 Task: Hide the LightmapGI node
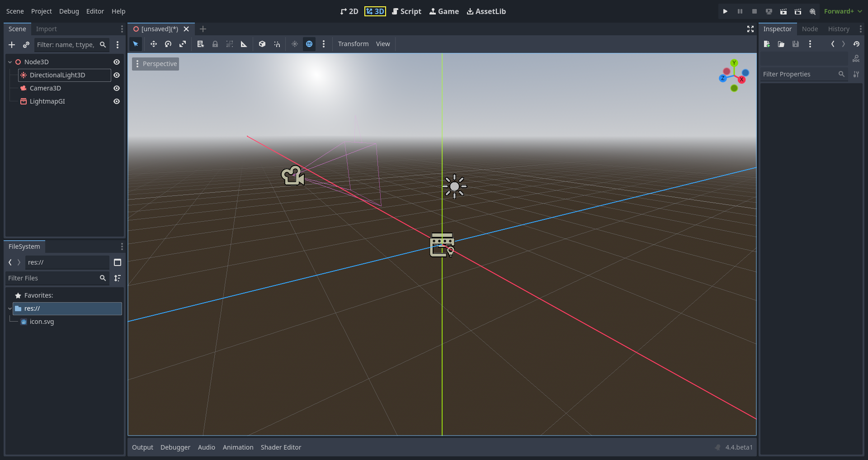(117, 101)
